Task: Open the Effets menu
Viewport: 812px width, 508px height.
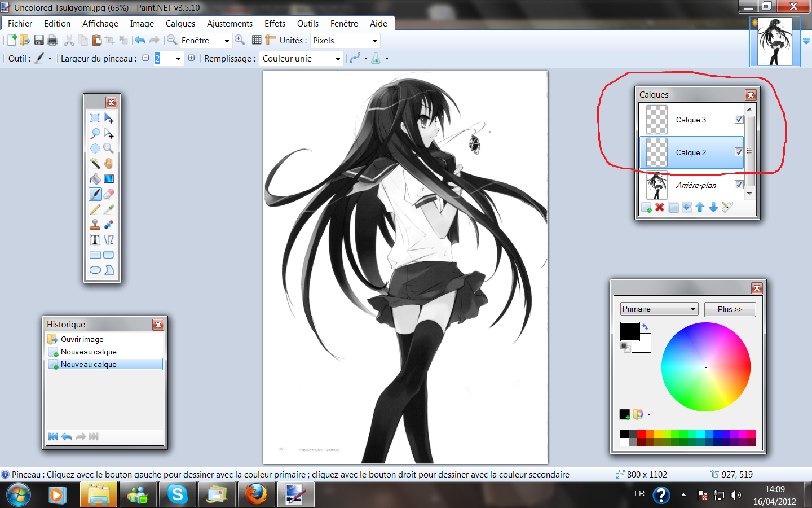Action: (x=275, y=23)
